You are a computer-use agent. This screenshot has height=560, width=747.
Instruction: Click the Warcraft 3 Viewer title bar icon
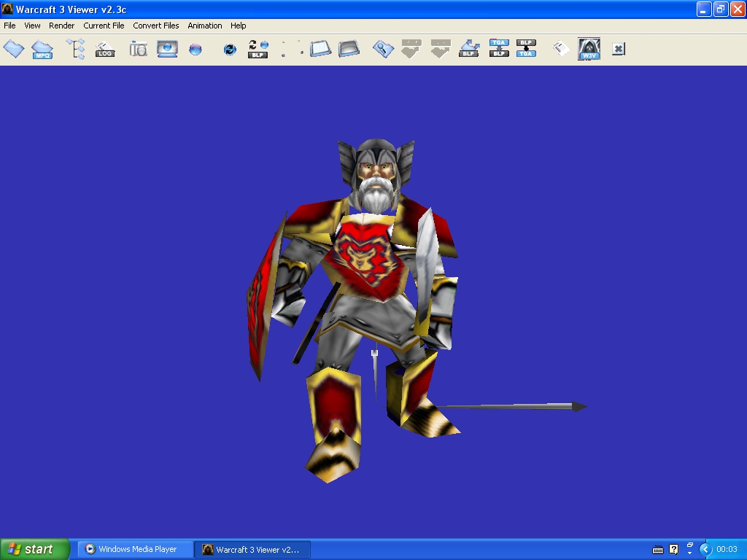click(7, 9)
